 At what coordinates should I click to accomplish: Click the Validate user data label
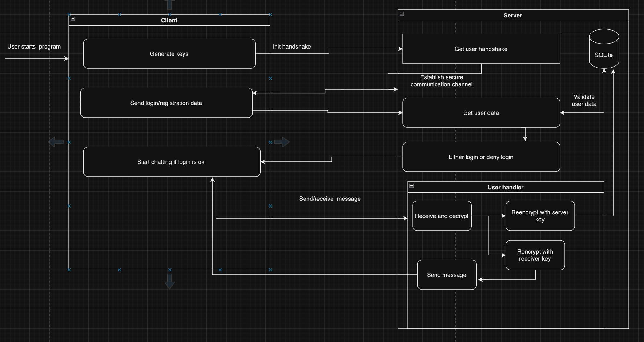(x=584, y=100)
